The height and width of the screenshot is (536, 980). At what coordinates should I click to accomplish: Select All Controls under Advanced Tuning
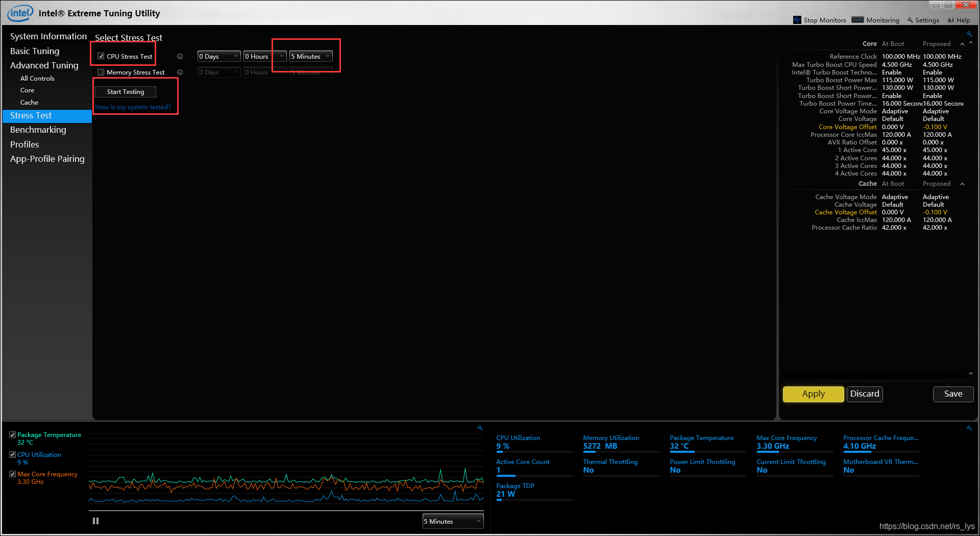point(37,79)
